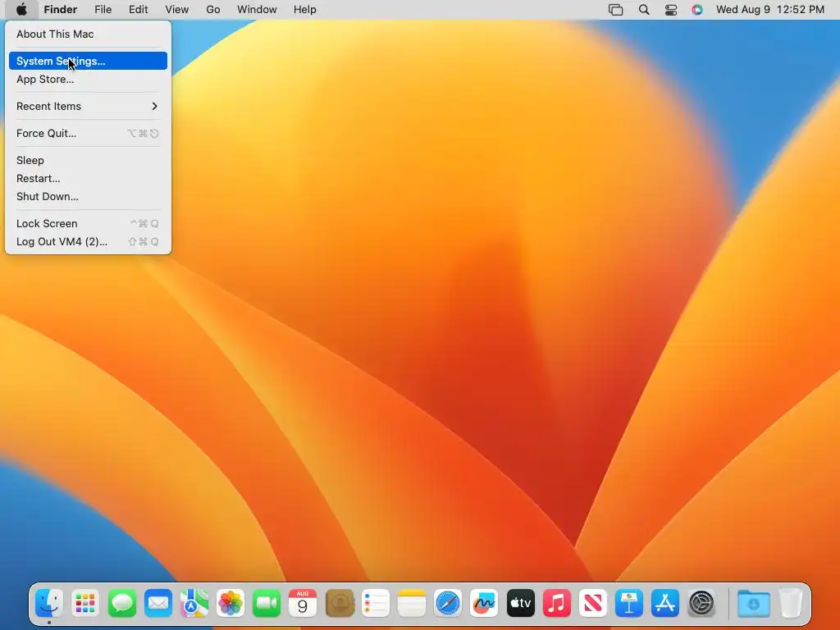Image resolution: width=840 pixels, height=630 pixels.
Task: Open FaceTime app in Dock
Action: (x=267, y=603)
